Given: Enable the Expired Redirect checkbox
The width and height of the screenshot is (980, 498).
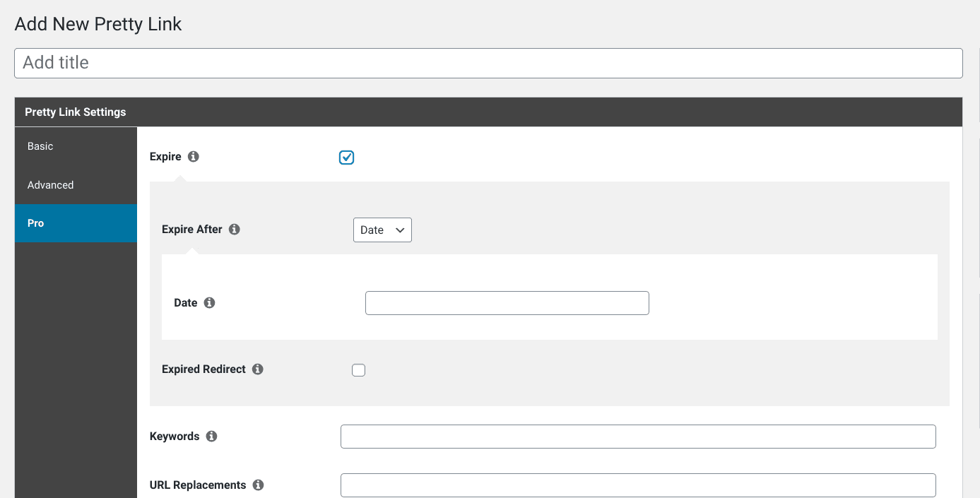Looking at the screenshot, I should pos(359,370).
